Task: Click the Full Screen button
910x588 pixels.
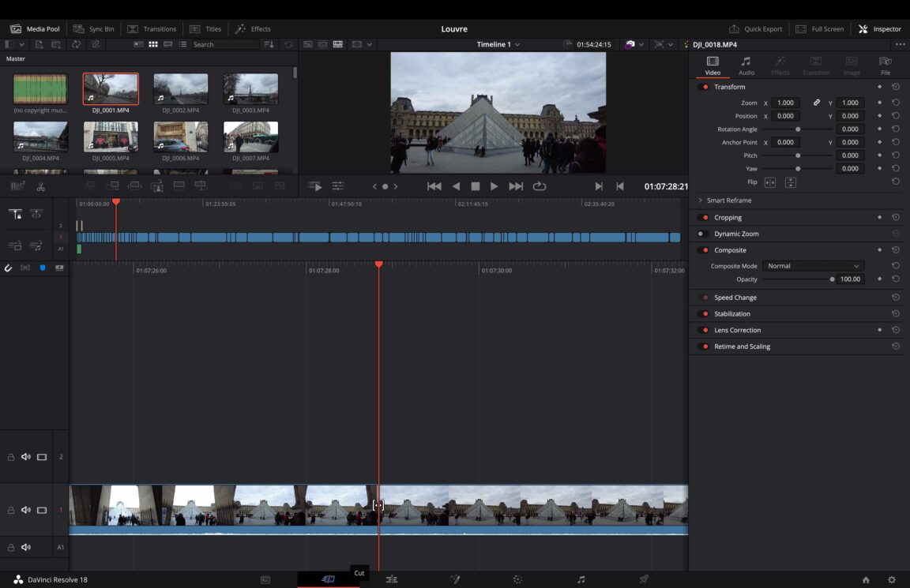Action: pyautogui.click(x=821, y=28)
